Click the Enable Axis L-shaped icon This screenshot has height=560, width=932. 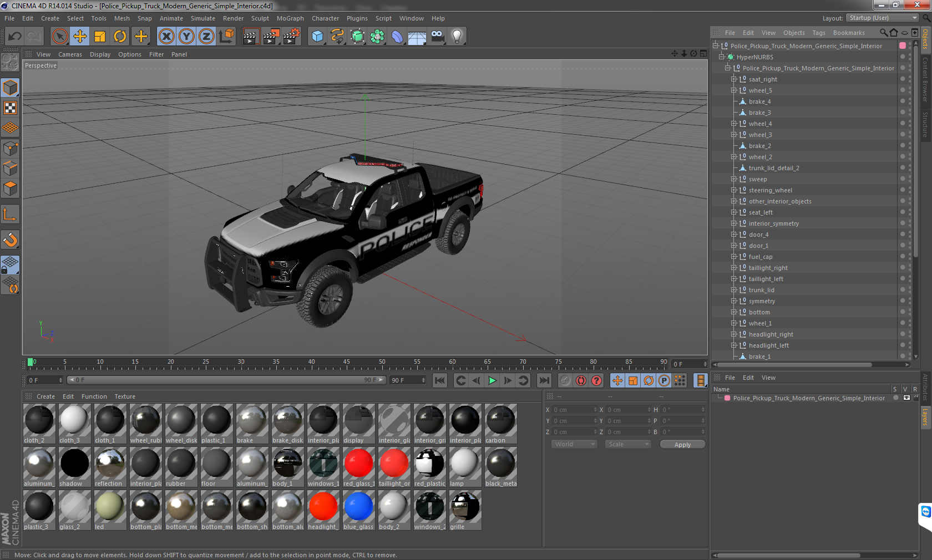[x=11, y=214]
